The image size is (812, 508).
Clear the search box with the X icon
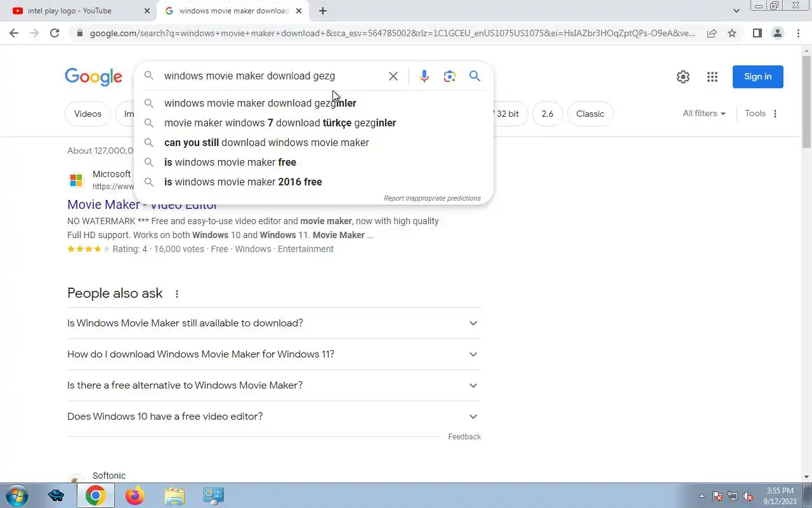point(393,76)
